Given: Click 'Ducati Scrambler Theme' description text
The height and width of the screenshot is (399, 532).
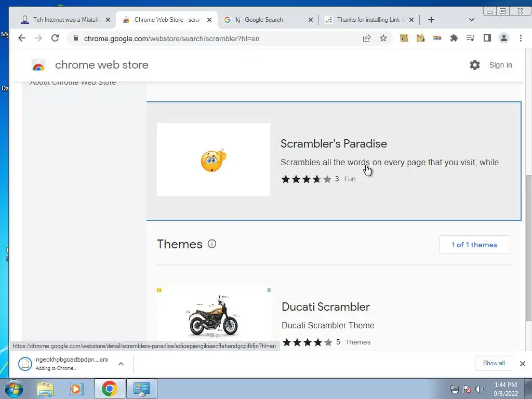Looking at the screenshot, I should click(x=328, y=325).
